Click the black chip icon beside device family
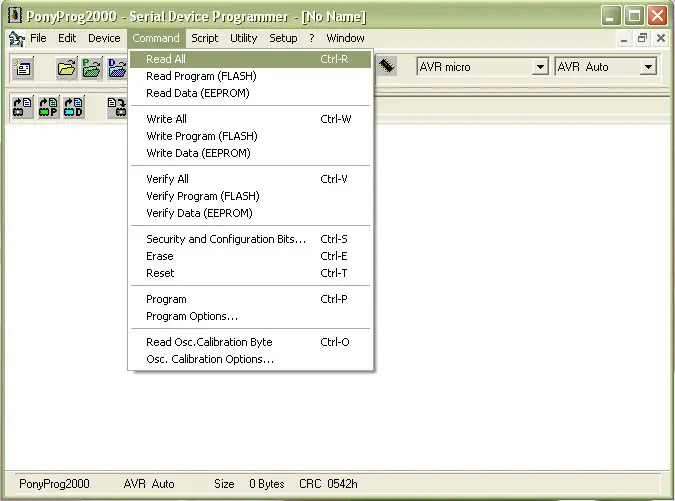This screenshot has width=675, height=501. (x=386, y=66)
